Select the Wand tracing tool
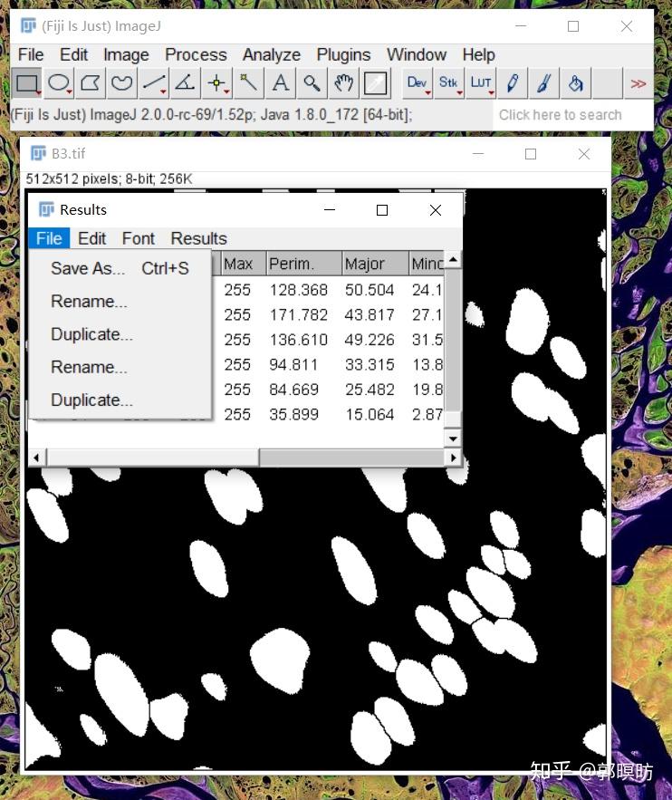672x800 pixels. 247,84
